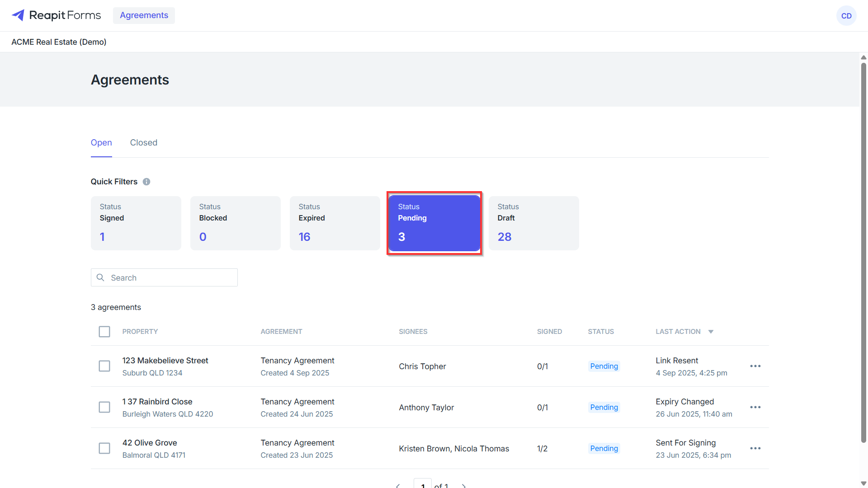The height and width of the screenshot is (488, 868).
Task: Switch to the Closed tab
Action: click(144, 143)
